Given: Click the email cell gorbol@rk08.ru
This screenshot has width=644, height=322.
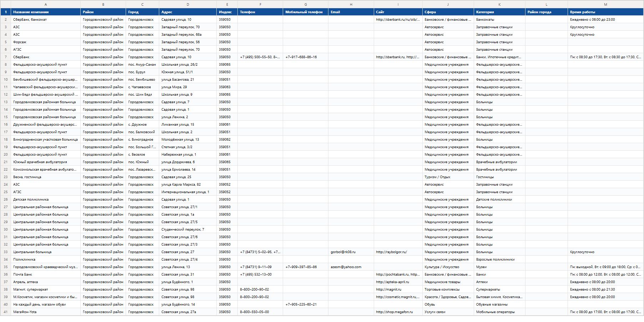Looking at the screenshot, I should pos(351,252).
